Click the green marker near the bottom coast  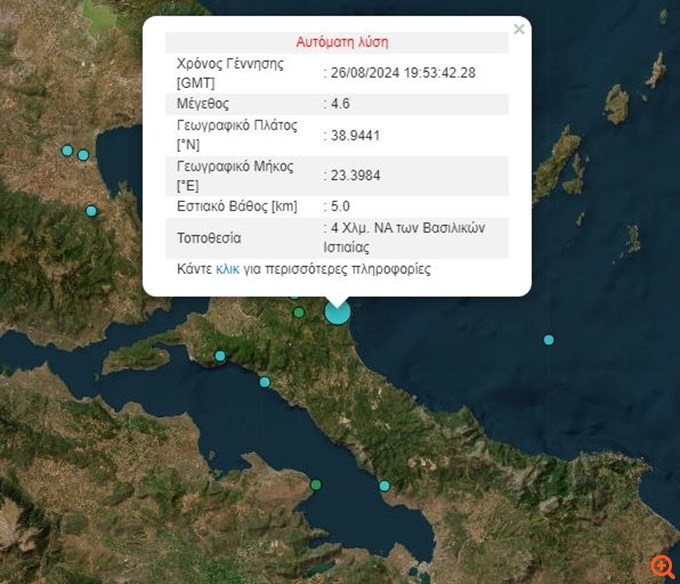[x=316, y=485]
